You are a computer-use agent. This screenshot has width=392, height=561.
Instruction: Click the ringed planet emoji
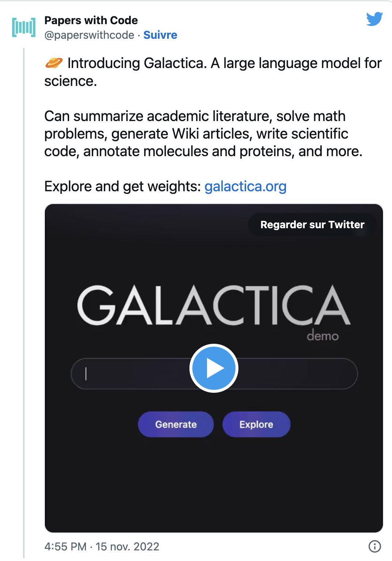point(54,63)
